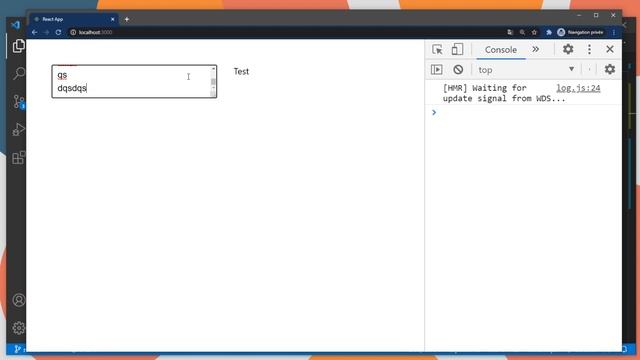View site information icon beside localhost
The width and height of the screenshot is (640, 360).
point(73,32)
